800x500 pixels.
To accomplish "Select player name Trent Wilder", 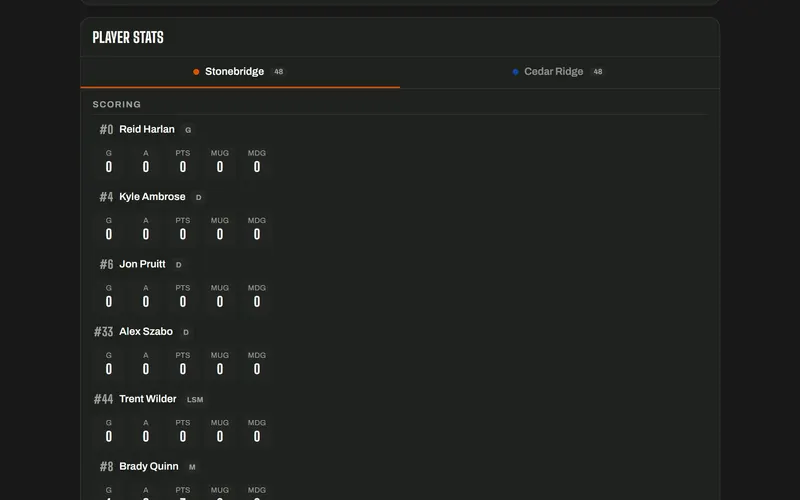I will click(x=148, y=399).
